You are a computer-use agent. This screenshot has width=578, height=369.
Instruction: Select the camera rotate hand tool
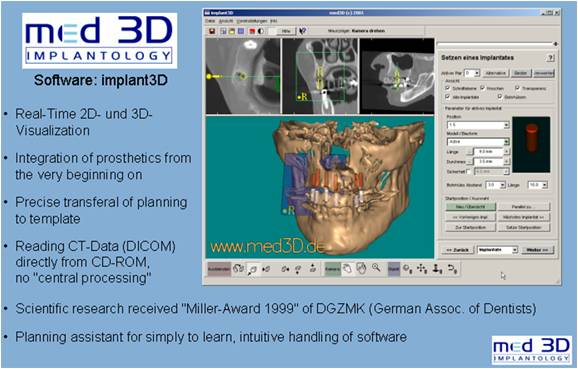click(x=347, y=269)
